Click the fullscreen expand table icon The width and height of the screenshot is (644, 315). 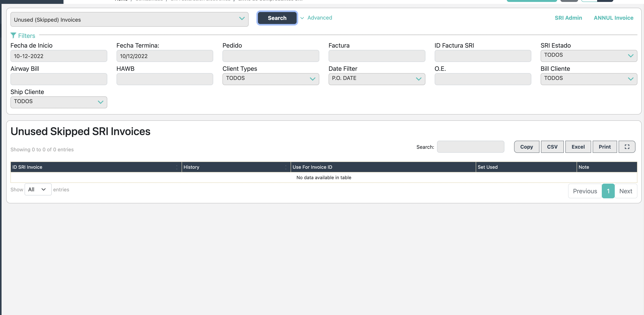pyautogui.click(x=627, y=147)
